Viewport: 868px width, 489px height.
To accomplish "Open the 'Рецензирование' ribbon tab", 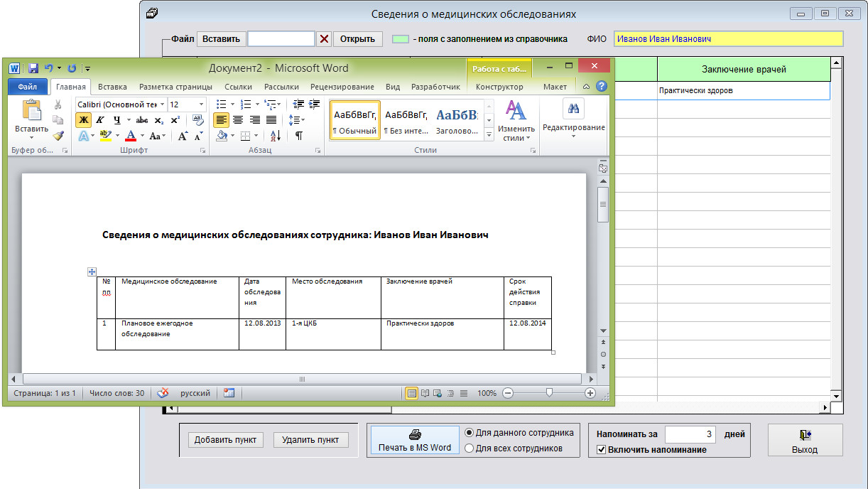I will [342, 87].
